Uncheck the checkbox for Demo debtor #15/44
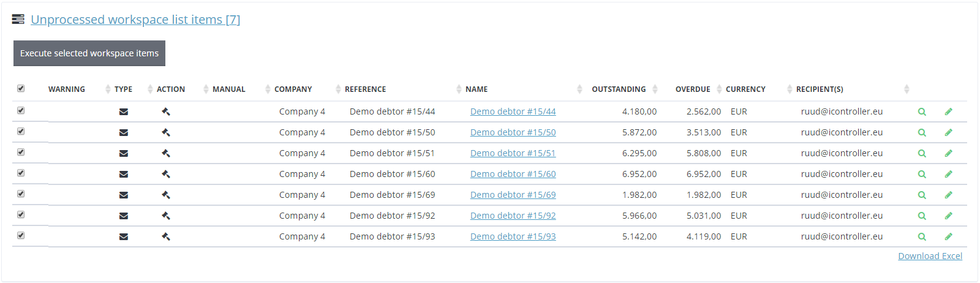The width and height of the screenshot is (980, 283). point(21,110)
